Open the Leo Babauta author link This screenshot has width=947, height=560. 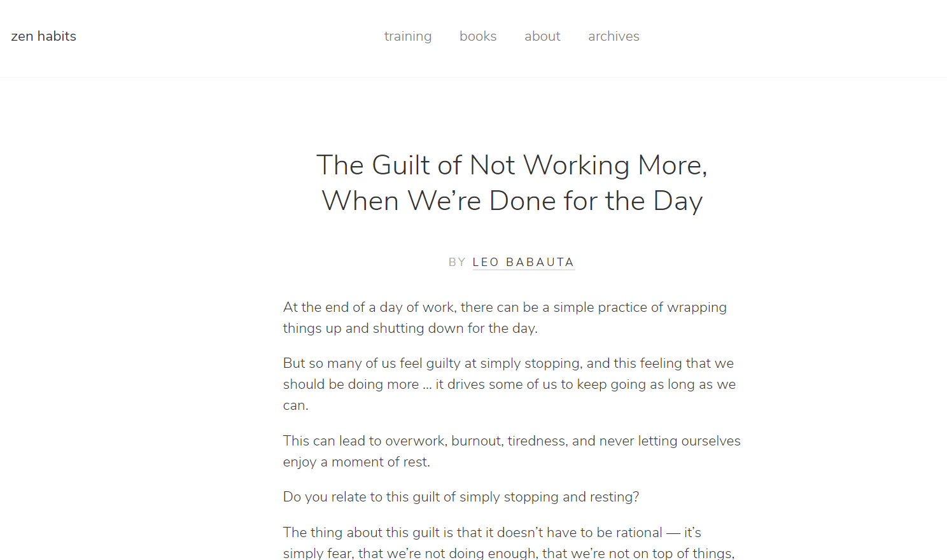point(524,262)
